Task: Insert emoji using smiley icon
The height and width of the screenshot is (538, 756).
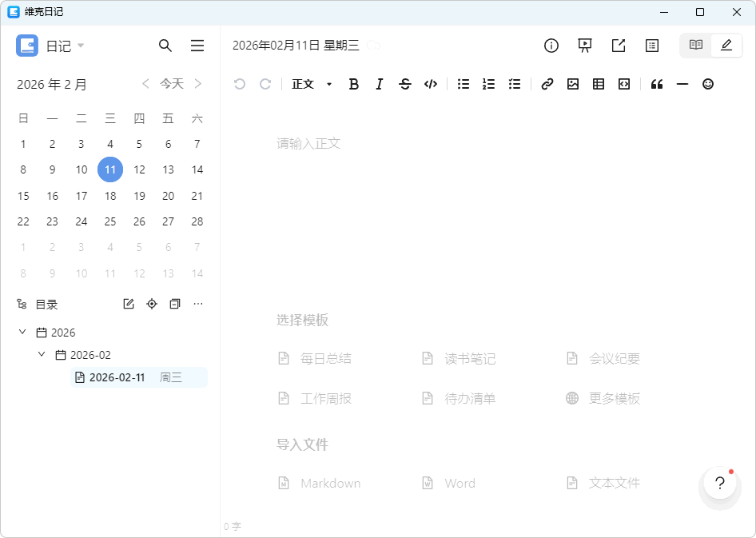Action: (x=708, y=84)
